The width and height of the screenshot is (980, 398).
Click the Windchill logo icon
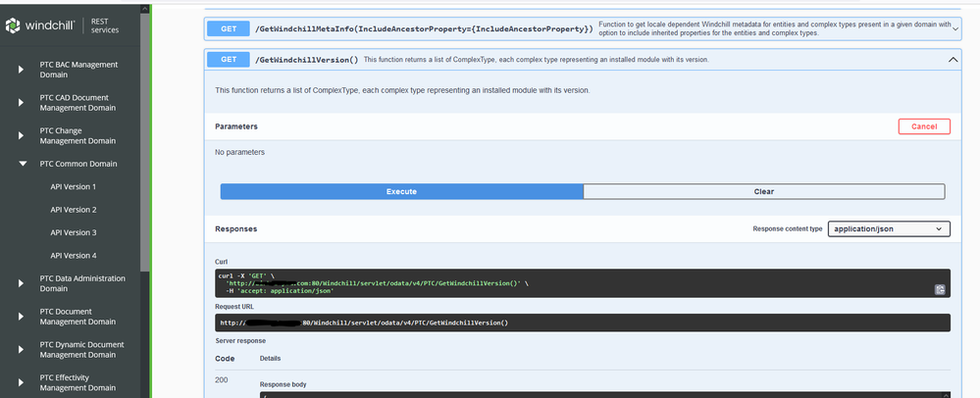[13, 25]
